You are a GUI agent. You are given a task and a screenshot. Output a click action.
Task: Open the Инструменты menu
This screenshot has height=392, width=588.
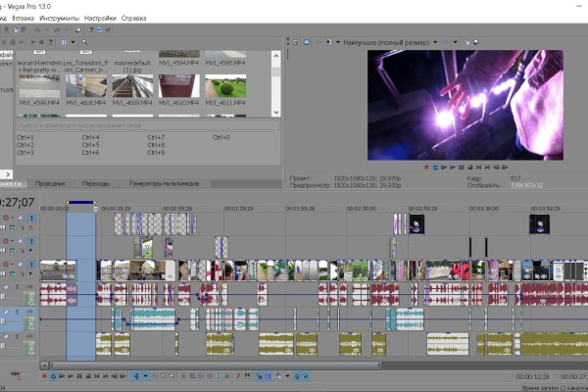click(x=62, y=18)
